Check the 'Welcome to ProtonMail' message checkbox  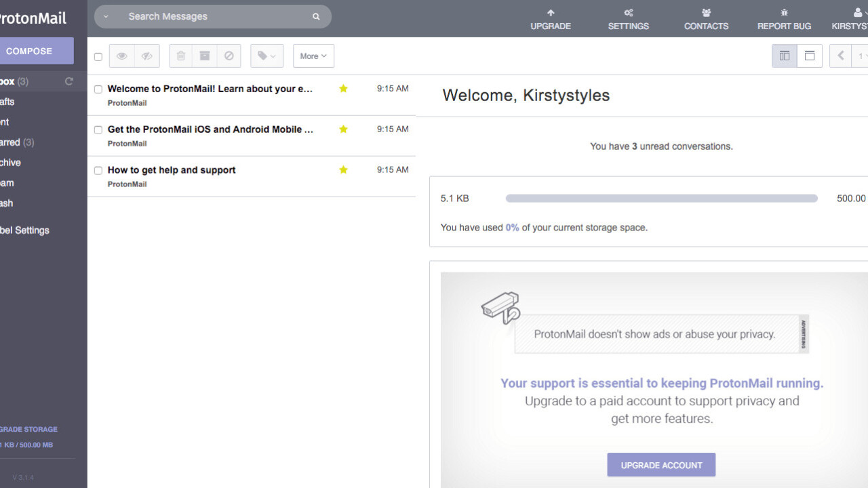98,89
